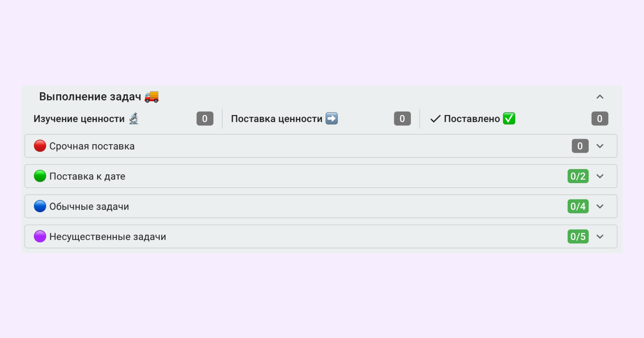Click the zero badge on Срочная поставка

point(580,146)
